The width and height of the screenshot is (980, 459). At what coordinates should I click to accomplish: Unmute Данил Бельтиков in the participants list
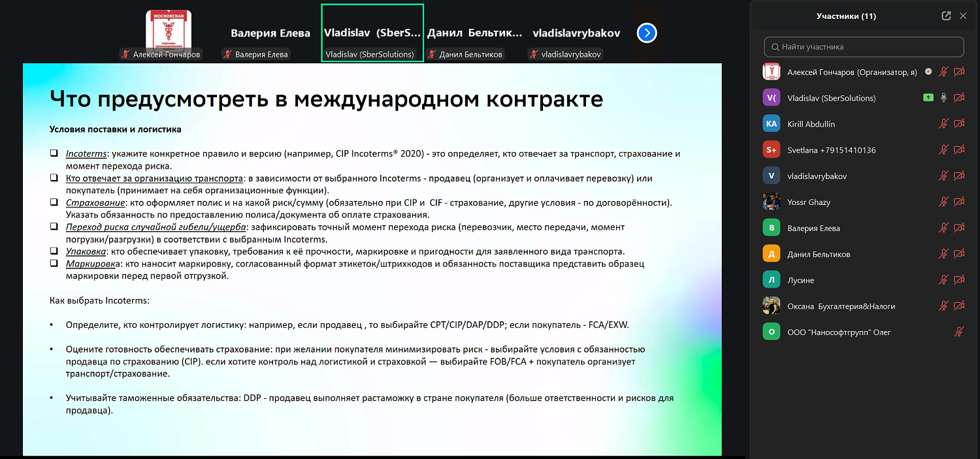click(943, 253)
